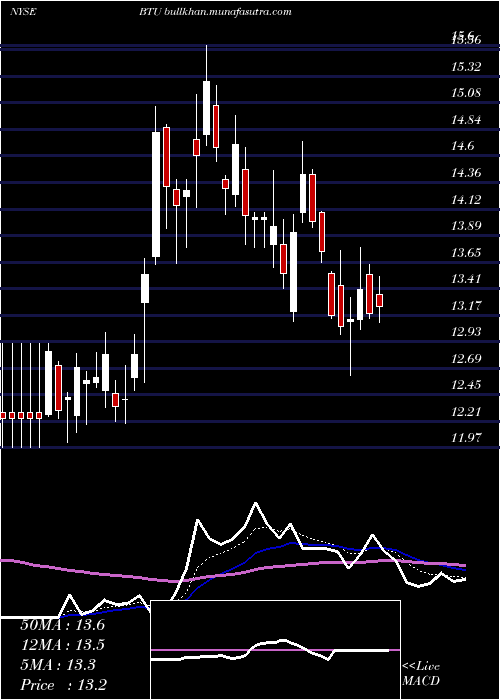Click the 50MA : 13.6 readout
500x700 pixels.
tap(62, 625)
